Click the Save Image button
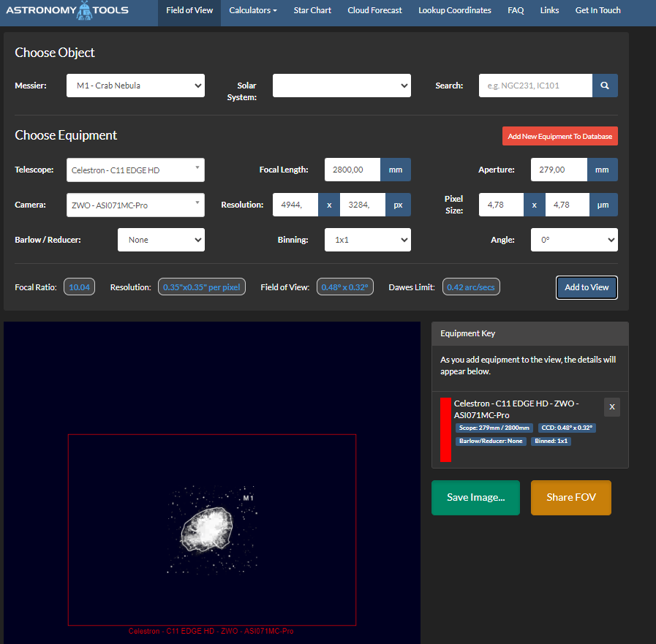Screen dimensions: 656x644 [x=475, y=498]
